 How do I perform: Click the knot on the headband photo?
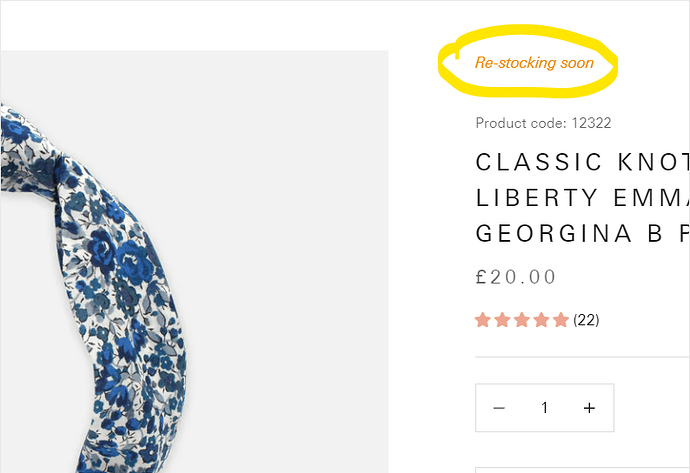pos(60,170)
